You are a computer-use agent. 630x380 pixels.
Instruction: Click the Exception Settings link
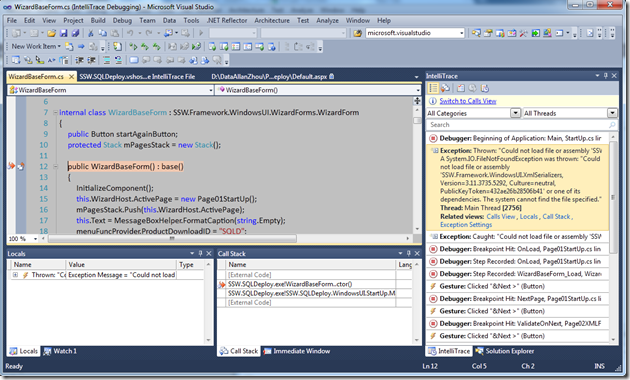(466, 225)
